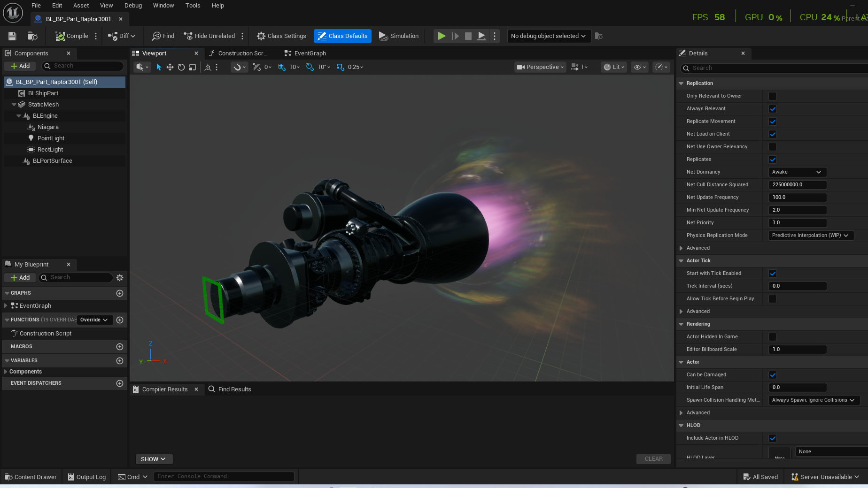The image size is (868, 488).
Task: Click the Save blueprint icon
Action: click(12, 36)
